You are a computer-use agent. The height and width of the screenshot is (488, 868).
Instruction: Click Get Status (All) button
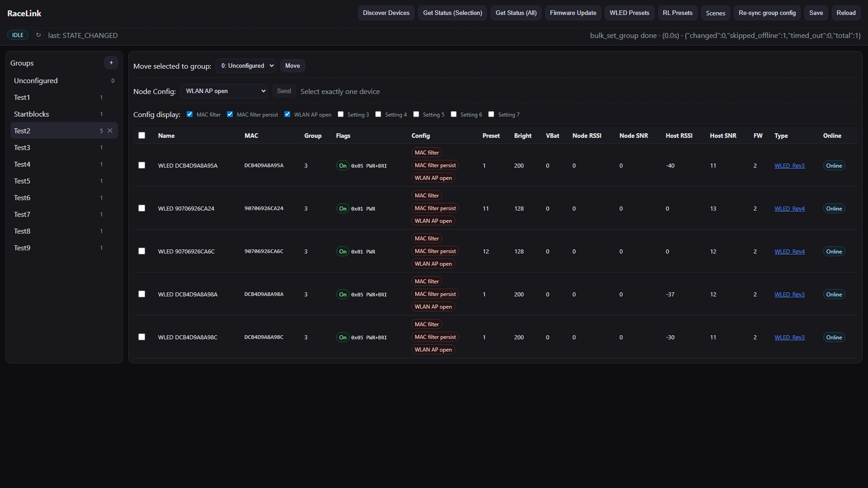pos(516,13)
